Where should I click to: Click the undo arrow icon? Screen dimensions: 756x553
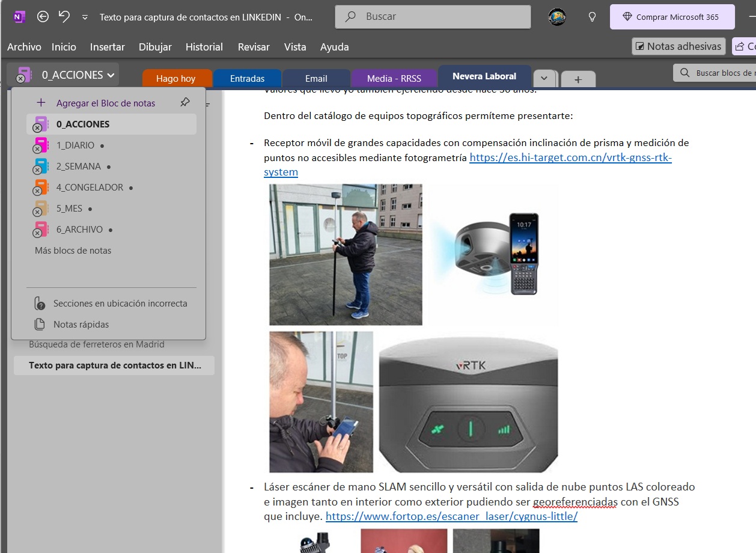point(64,17)
